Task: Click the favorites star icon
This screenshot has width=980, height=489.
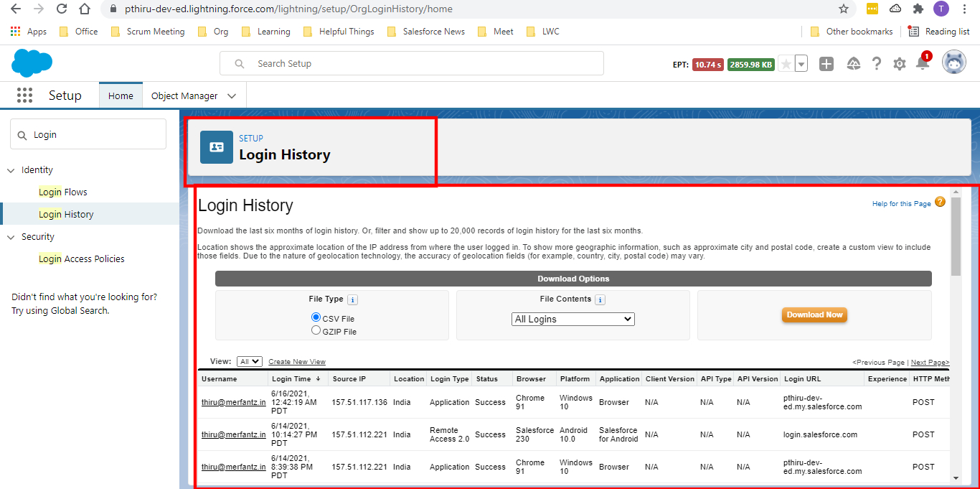Action: pyautogui.click(x=786, y=63)
